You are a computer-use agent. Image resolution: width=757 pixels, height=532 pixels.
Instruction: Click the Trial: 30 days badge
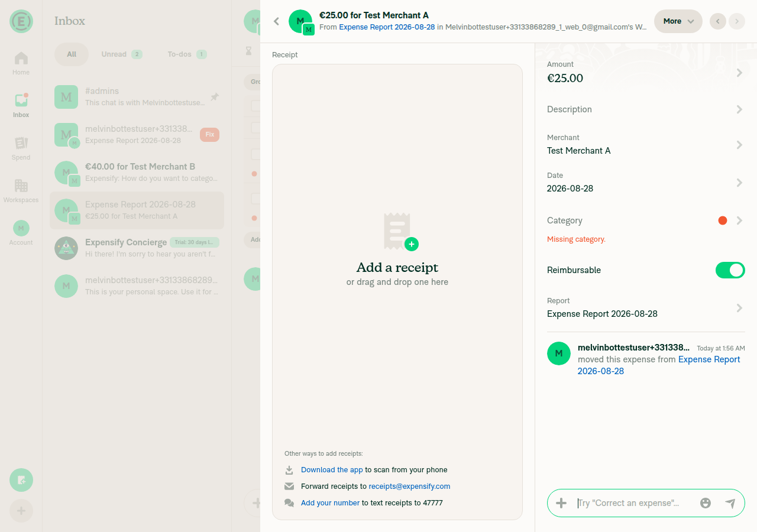(195, 242)
